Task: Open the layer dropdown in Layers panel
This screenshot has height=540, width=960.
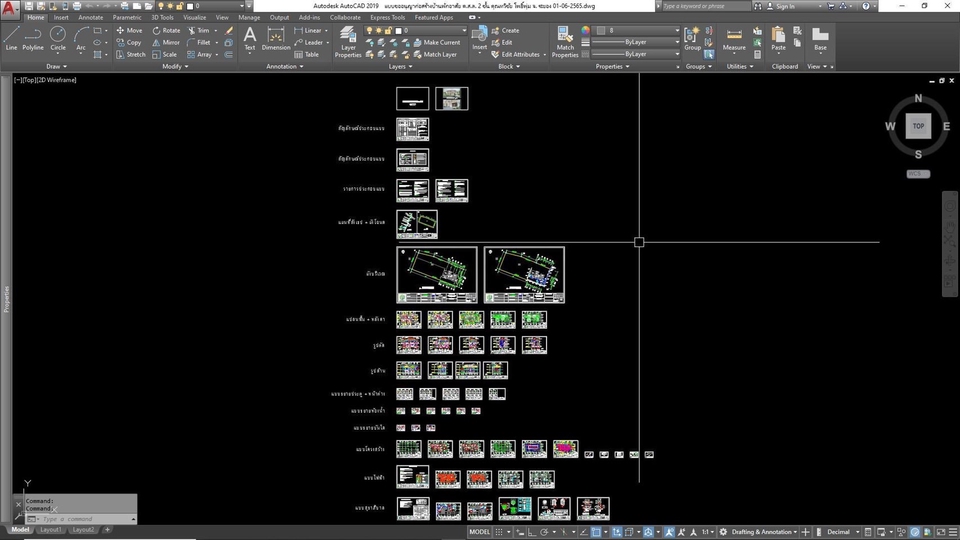Action: (416, 30)
